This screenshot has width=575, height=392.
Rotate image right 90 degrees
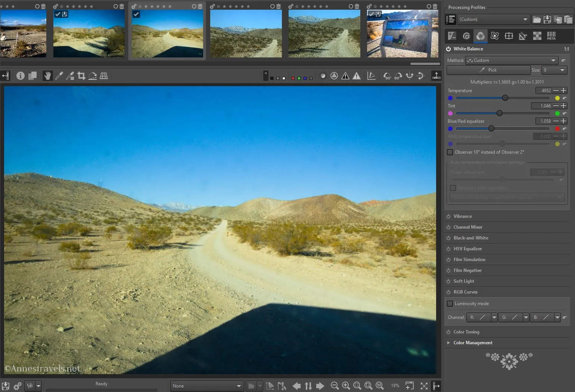pos(398,76)
